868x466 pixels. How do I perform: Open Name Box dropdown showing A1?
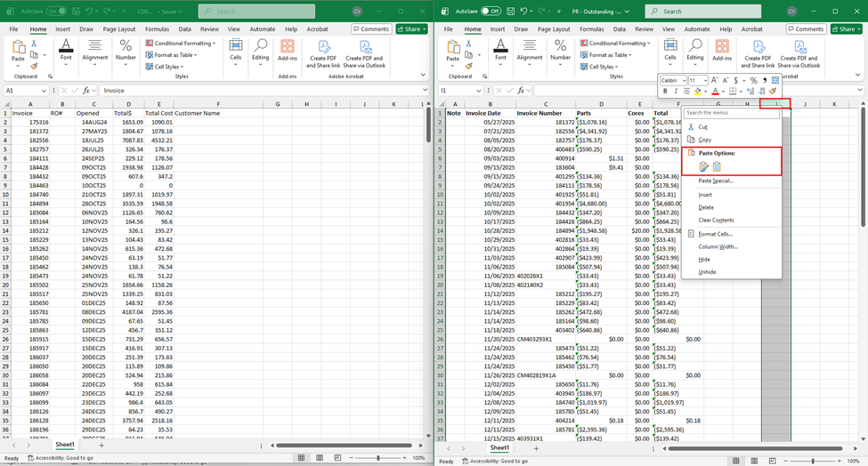[x=44, y=91]
